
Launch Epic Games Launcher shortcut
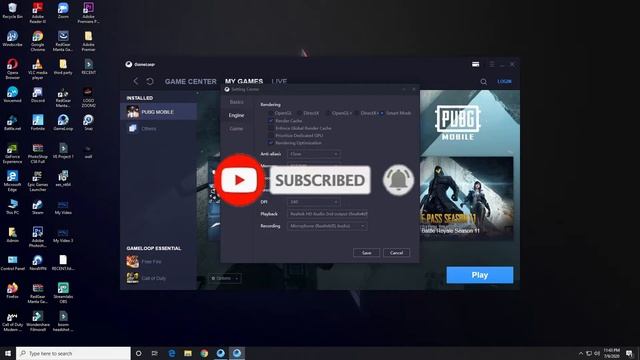pyautogui.click(x=38, y=181)
